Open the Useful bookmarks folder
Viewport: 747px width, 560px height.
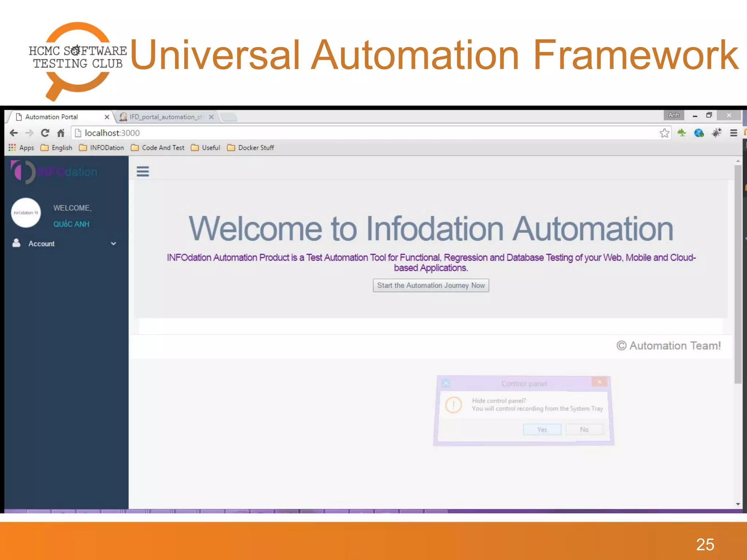pyautogui.click(x=206, y=148)
